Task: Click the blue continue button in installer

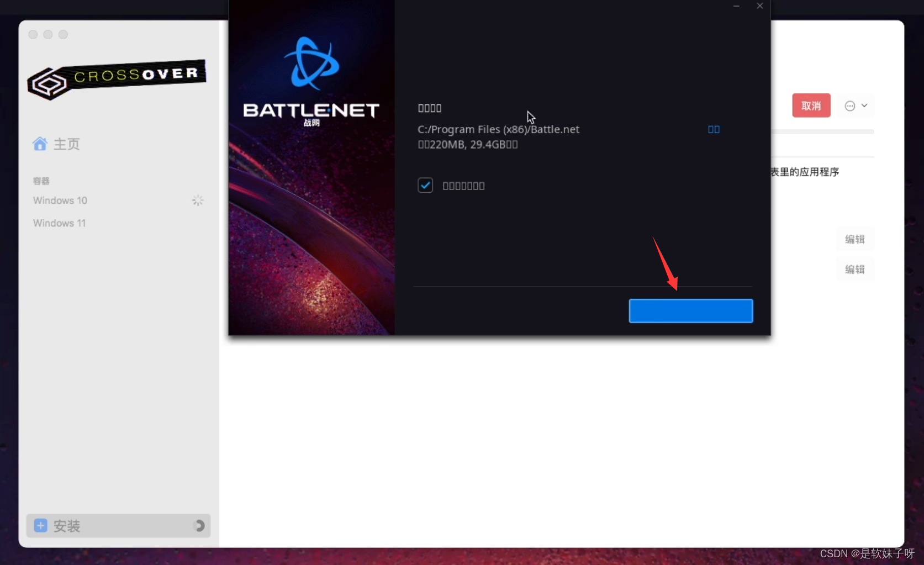Action: (x=691, y=311)
